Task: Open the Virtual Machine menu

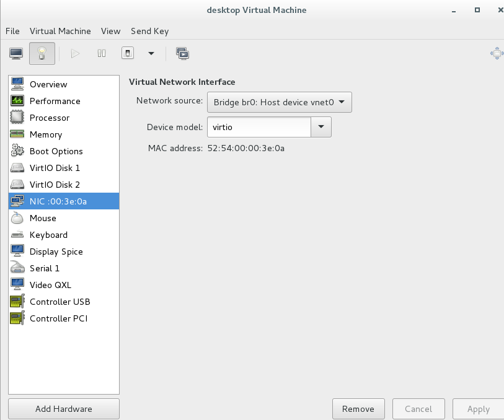Action: click(60, 31)
